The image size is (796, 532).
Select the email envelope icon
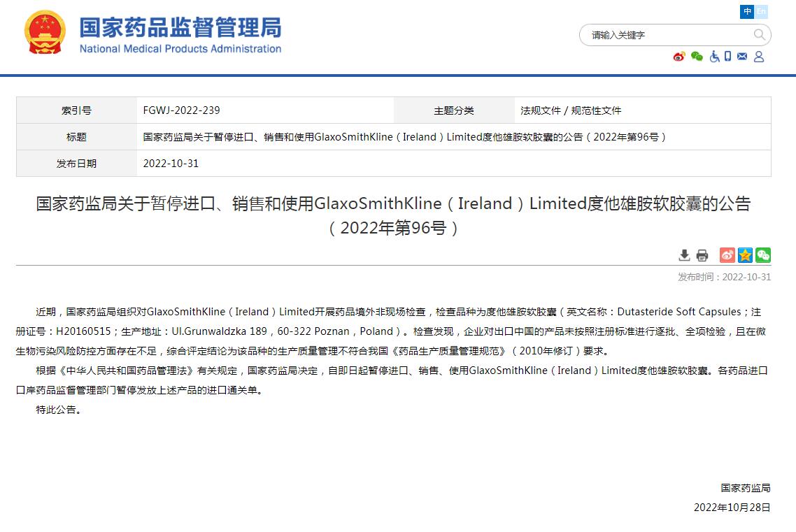pyautogui.click(x=742, y=57)
